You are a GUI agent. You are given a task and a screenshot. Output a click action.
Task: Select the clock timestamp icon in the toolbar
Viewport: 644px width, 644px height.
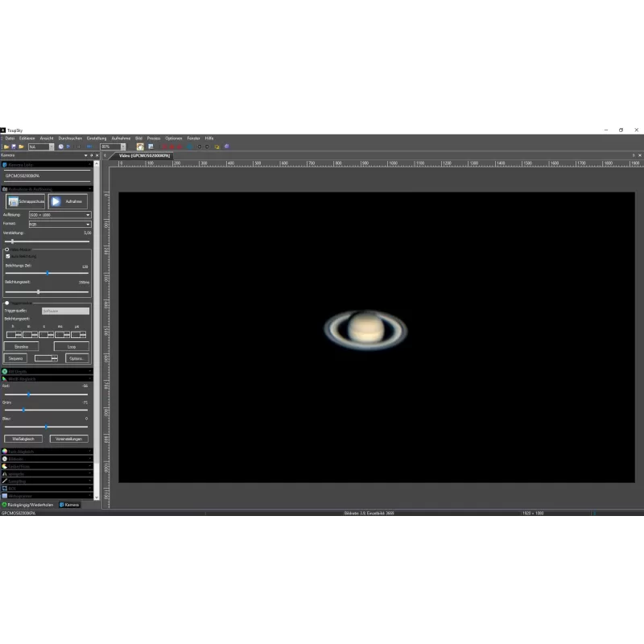pos(60,146)
